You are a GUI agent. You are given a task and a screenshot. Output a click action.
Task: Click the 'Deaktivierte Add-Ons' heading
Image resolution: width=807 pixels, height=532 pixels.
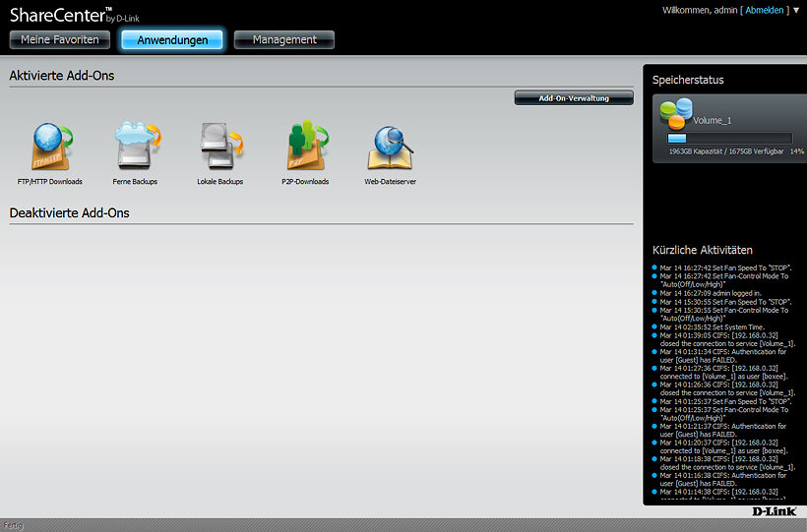click(x=70, y=213)
